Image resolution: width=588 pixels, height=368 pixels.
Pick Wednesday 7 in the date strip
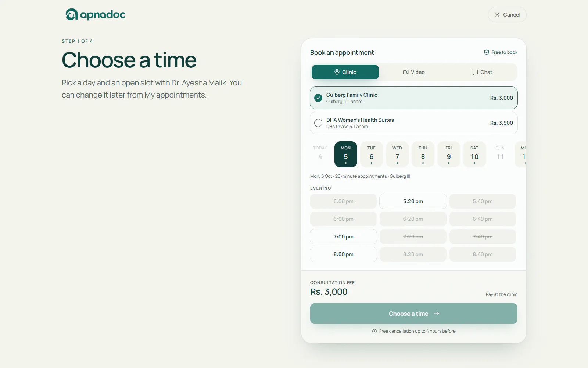point(397,154)
